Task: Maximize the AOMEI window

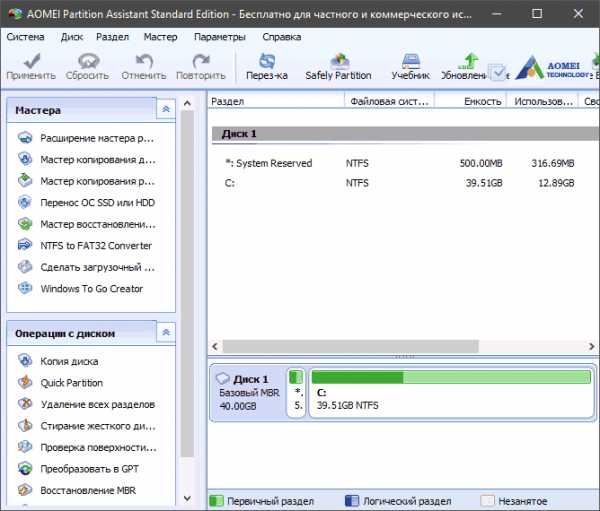Action: [x=537, y=14]
